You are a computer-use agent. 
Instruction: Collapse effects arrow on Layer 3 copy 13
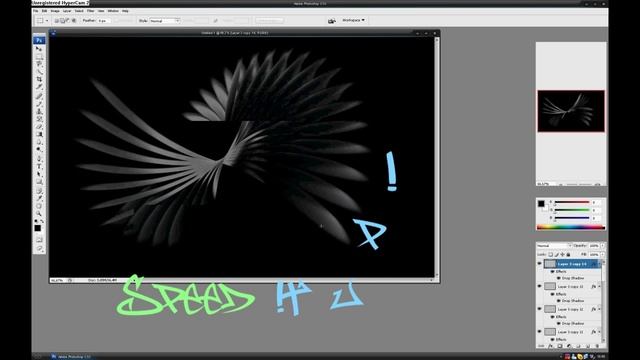pyautogui.click(x=599, y=287)
